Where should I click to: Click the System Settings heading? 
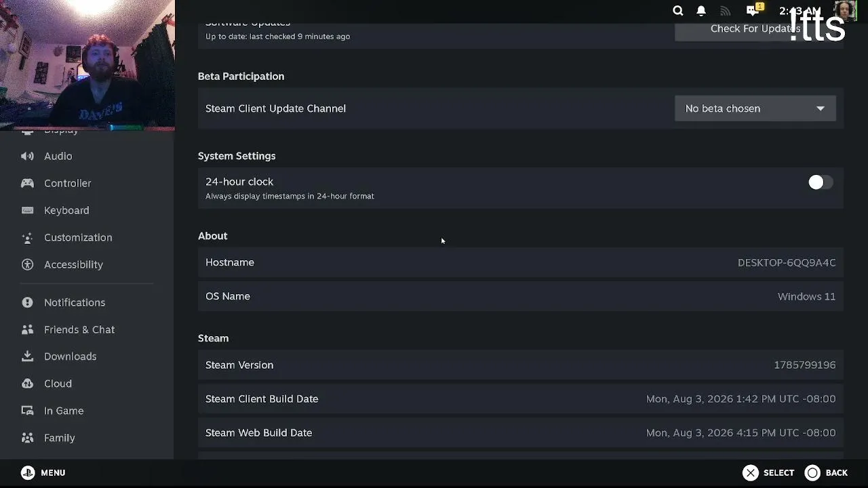tap(237, 156)
